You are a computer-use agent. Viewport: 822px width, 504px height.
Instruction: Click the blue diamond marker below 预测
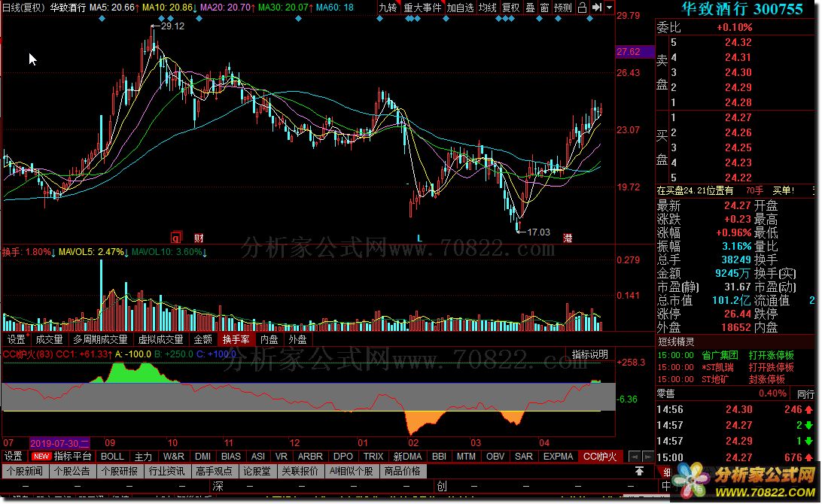(558, 19)
